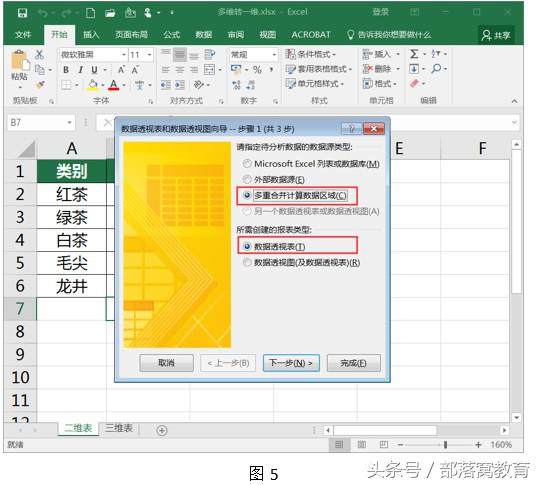Viewport: 541px width, 485px height.
Task: Click the AutoSum sigma icon
Action: pyautogui.click(x=414, y=54)
